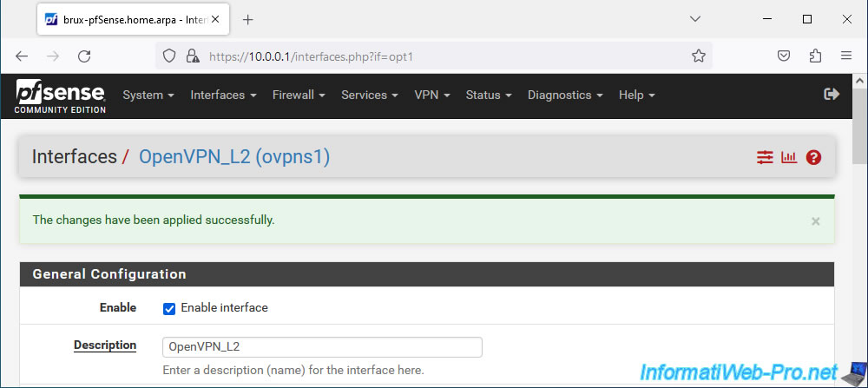Click the shield tracking protection icon

(x=169, y=56)
